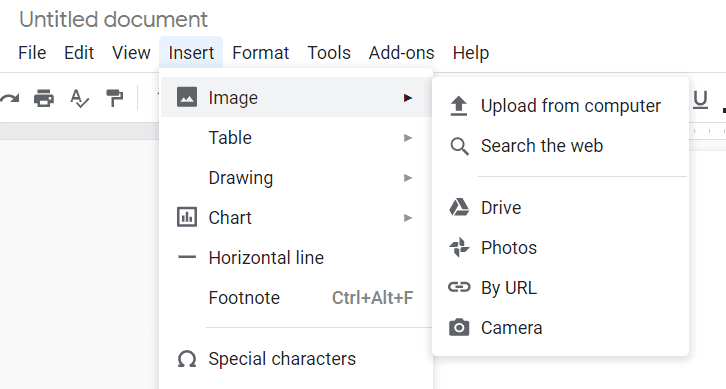Viewport: 726px width, 389px height.
Task: Click the Ctrl+Alt+F shortcut text
Action: coord(373,298)
